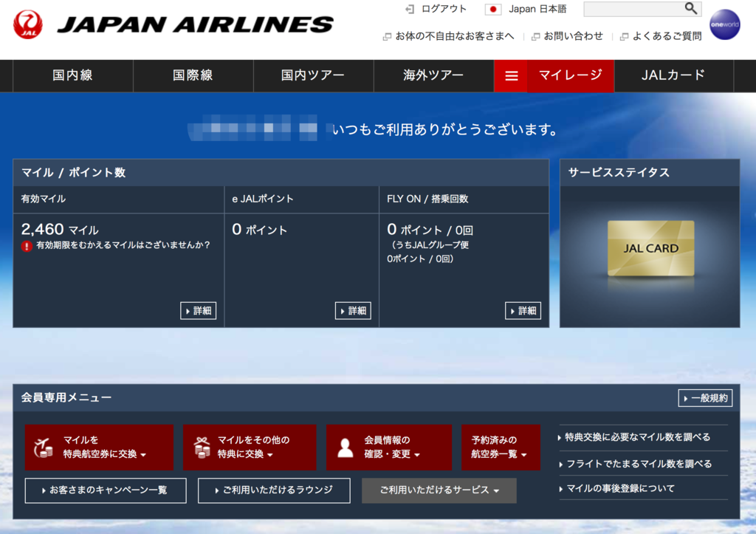The width and height of the screenshot is (756, 534).
Task: Click 詳細 under FLY ON / 搭乗回数
Action: [x=523, y=311]
